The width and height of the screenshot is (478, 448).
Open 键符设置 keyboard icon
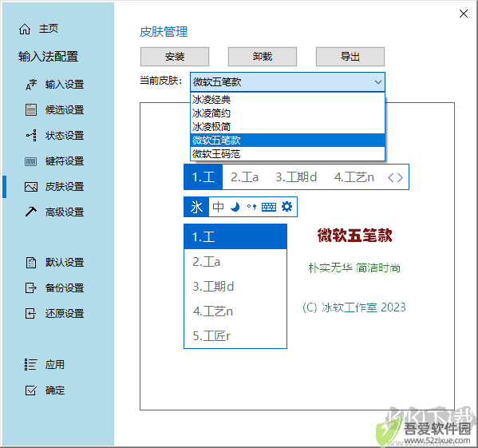pos(31,161)
